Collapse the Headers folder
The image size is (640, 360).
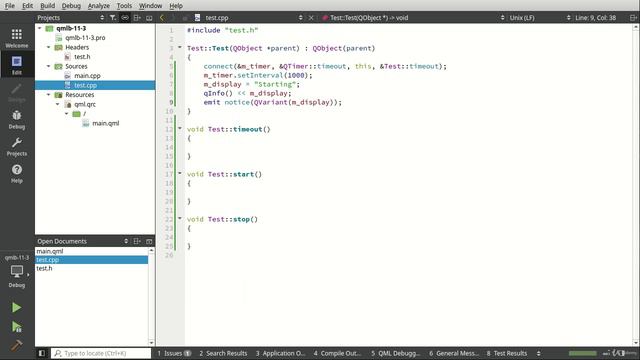click(49, 47)
